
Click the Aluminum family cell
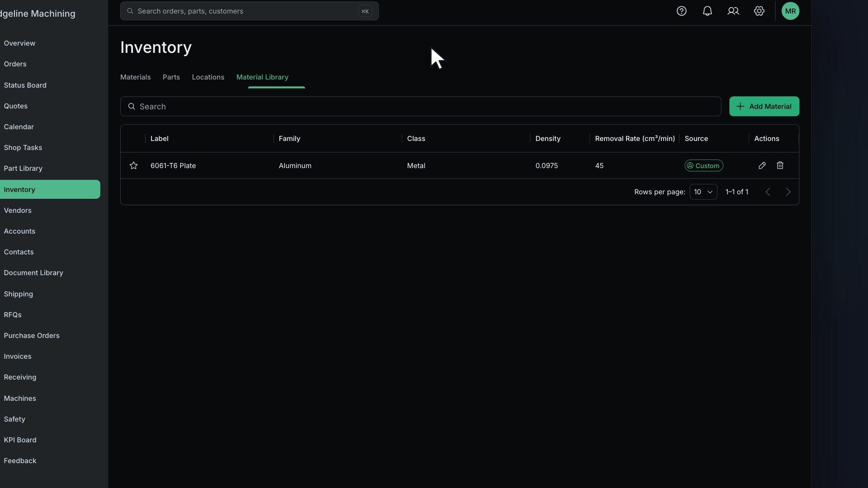pos(295,166)
